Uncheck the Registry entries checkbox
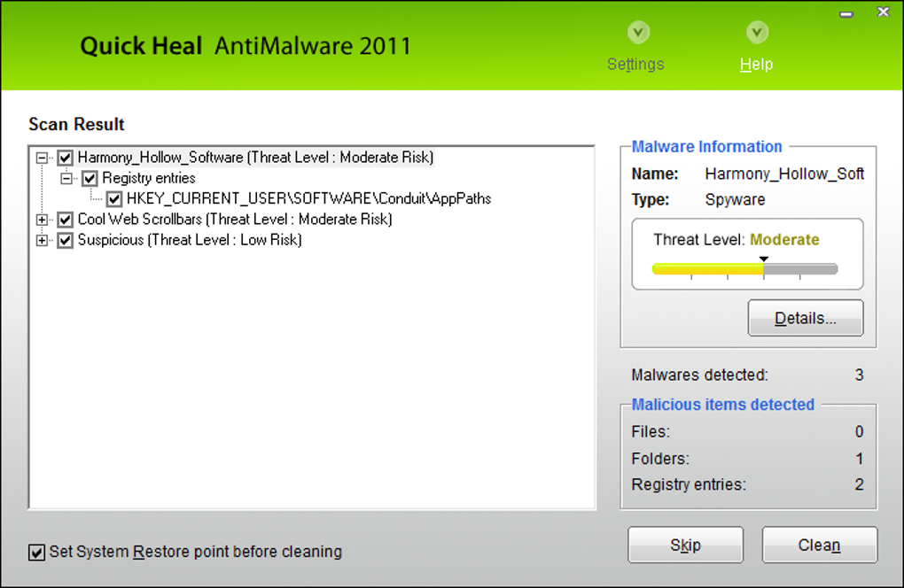The width and height of the screenshot is (904, 588). 90,178
